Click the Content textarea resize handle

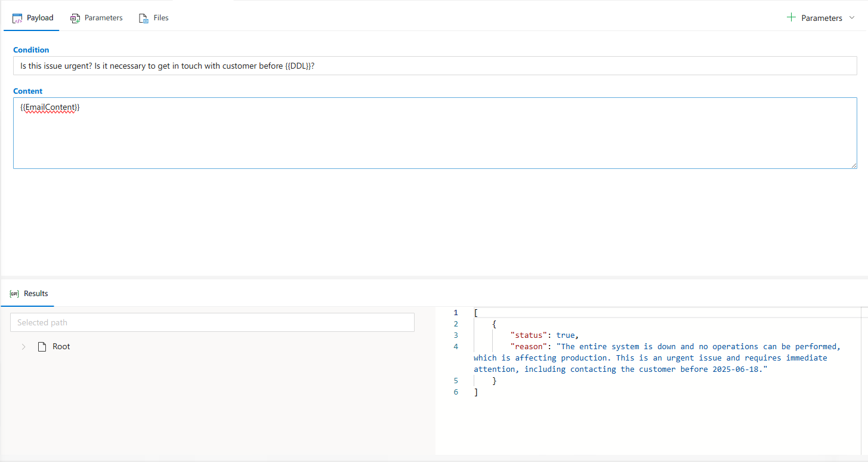(854, 165)
